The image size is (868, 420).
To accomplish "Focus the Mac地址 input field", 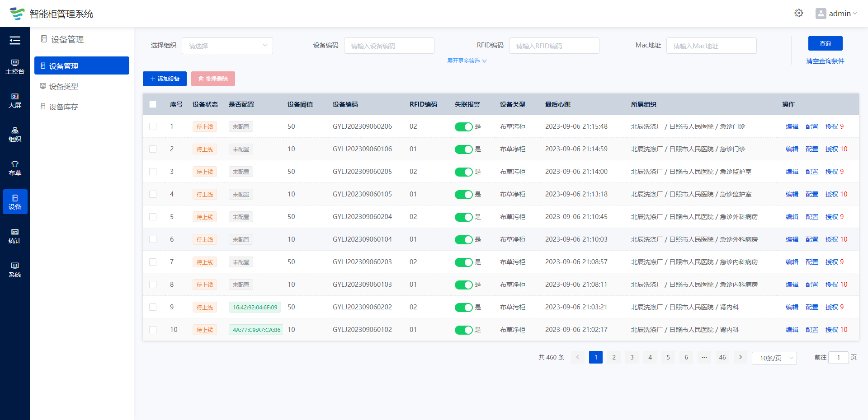I will tap(712, 46).
